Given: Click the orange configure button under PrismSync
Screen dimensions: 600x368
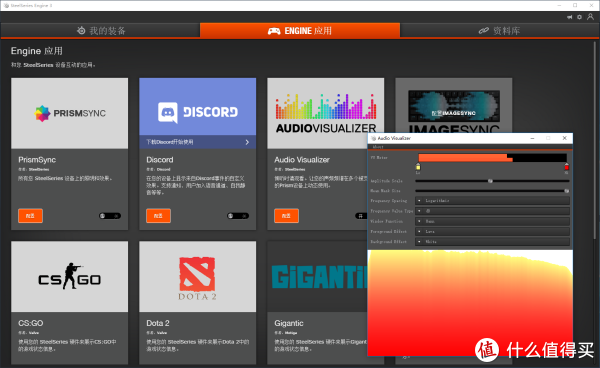Looking at the screenshot, I should (30, 216).
